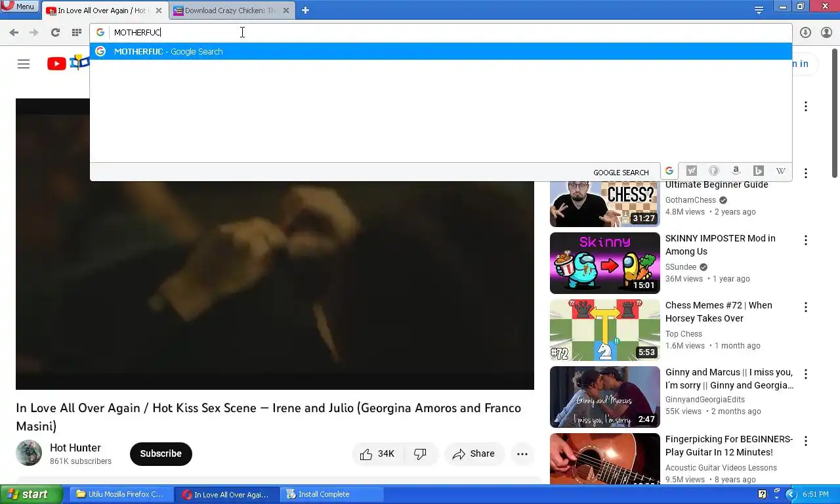The width and height of the screenshot is (840, 504).
Task: Choose the Yahoo search engine icon
Action: click(691, 171)
